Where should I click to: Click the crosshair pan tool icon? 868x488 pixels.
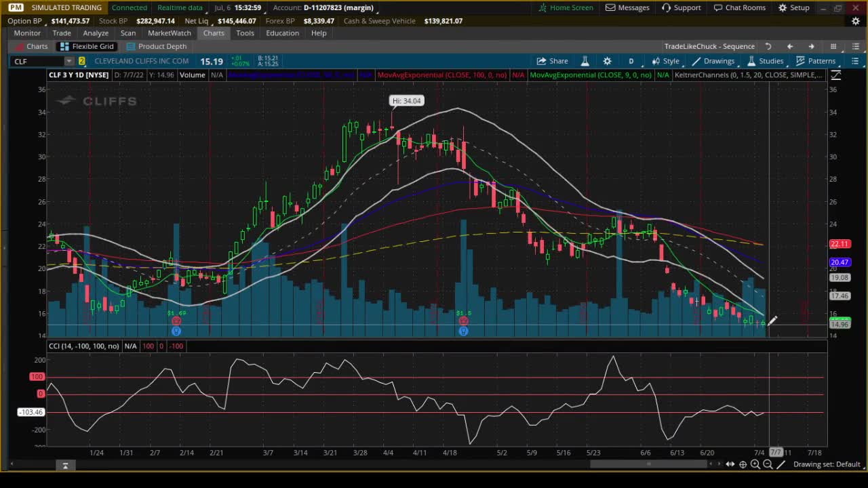[x=743, y=464]
